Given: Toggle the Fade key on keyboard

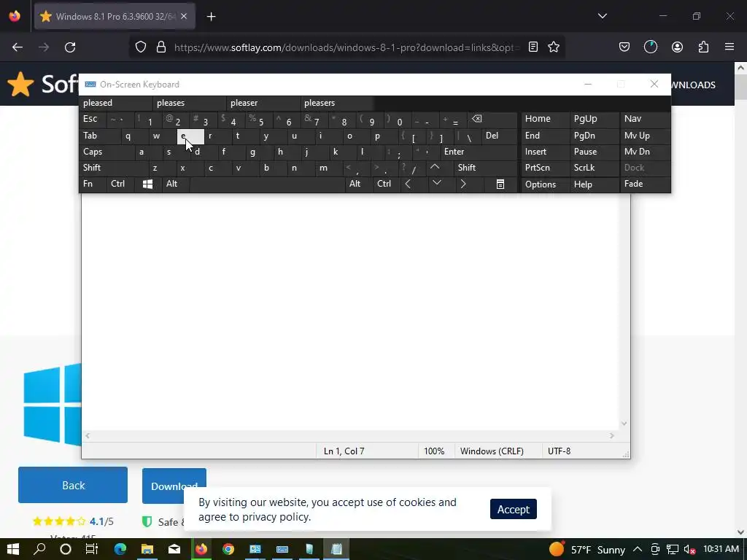Looking at the screenshot, I should 645,184.
